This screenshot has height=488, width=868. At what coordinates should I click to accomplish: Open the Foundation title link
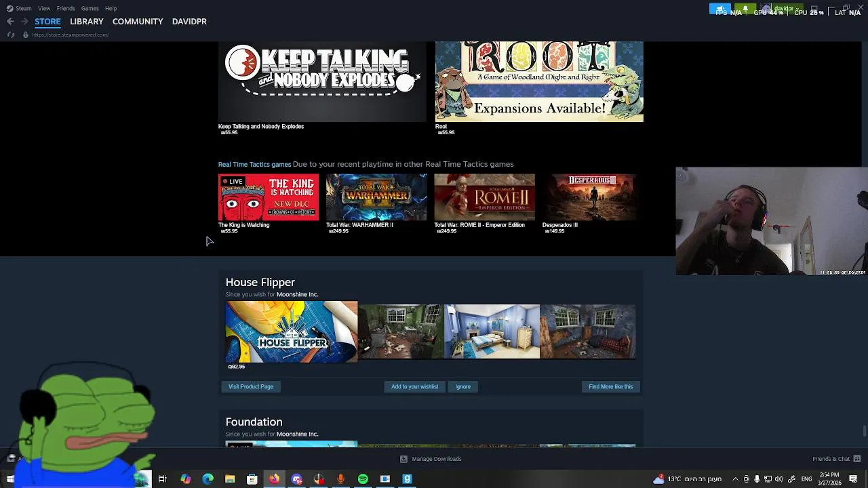click(254, 422)
